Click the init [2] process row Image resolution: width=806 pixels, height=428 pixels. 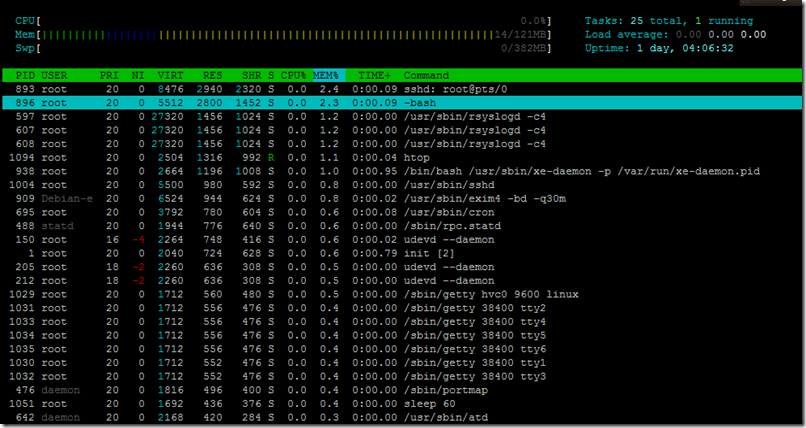tap(402, 253)
